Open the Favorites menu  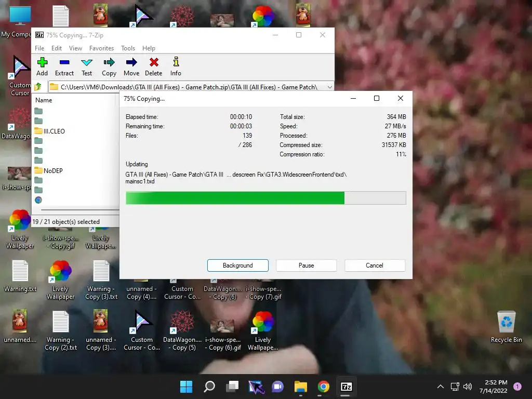(x=101, y=48)
